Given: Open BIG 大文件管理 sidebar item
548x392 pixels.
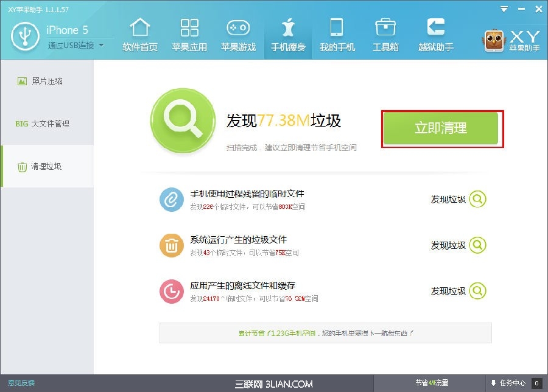Looking at the screenshot, I should pyautogui.click(x=47, y=124).
